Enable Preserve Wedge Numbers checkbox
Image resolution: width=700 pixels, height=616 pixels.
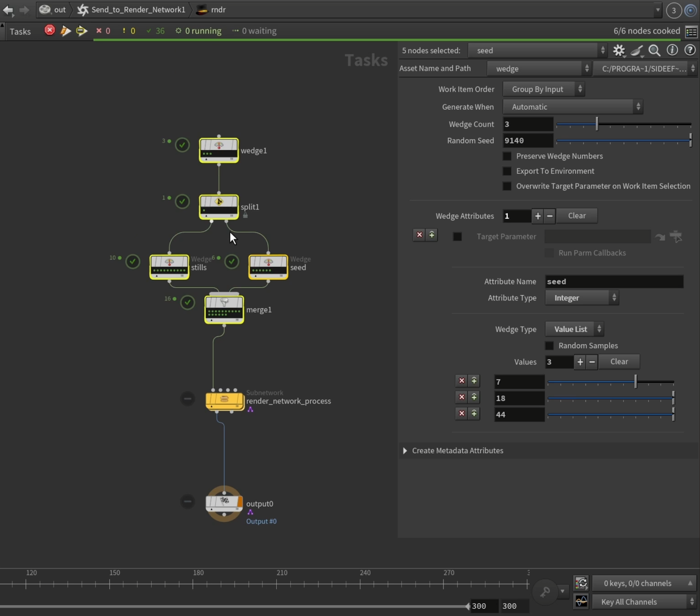coord(507,156)
